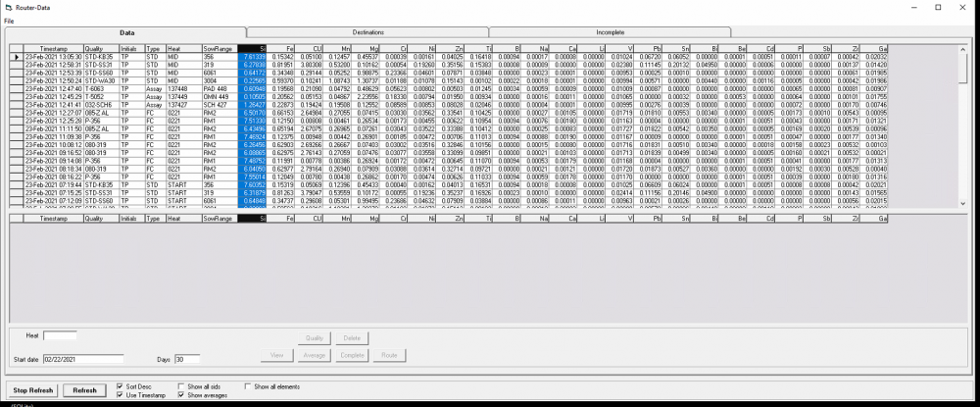The height and width of the screenshot is (407, 980).
Task: Click the Timestamp header in upper grid
Action: 54,48
